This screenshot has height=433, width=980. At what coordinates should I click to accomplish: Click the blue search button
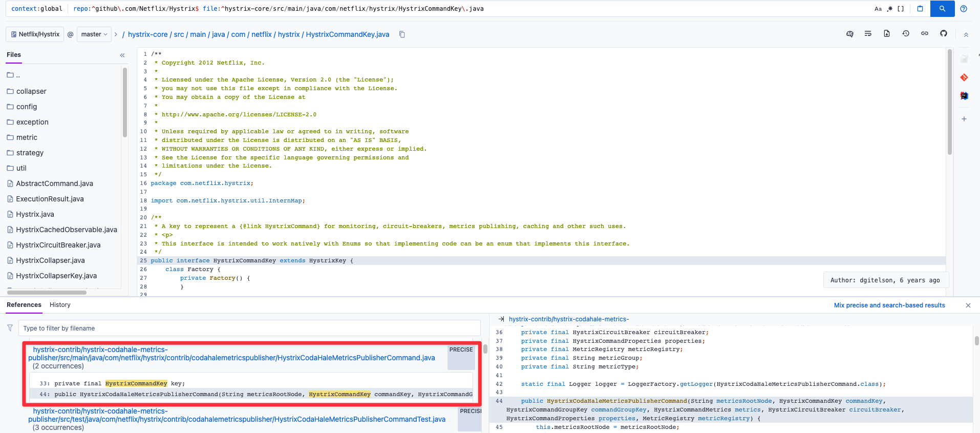(942, 9)
